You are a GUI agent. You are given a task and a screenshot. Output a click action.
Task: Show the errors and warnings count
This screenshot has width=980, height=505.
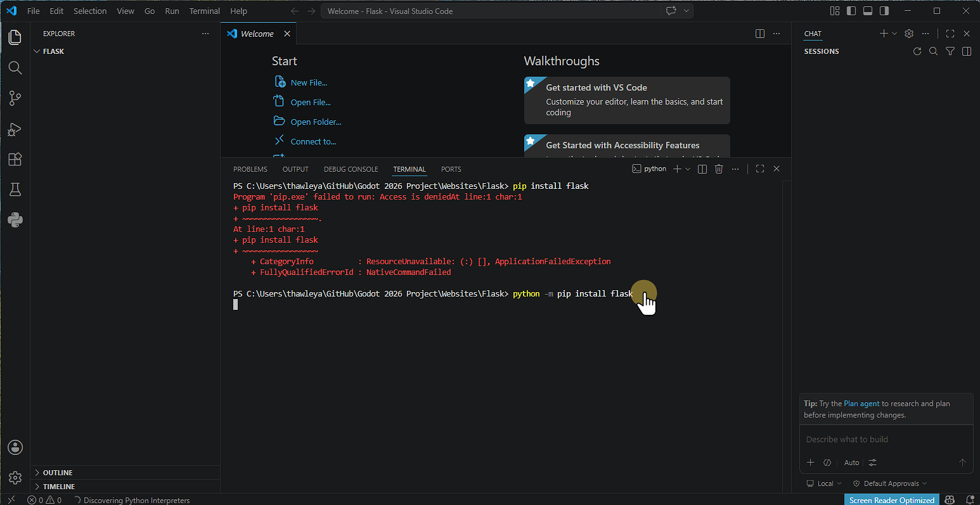44,500
